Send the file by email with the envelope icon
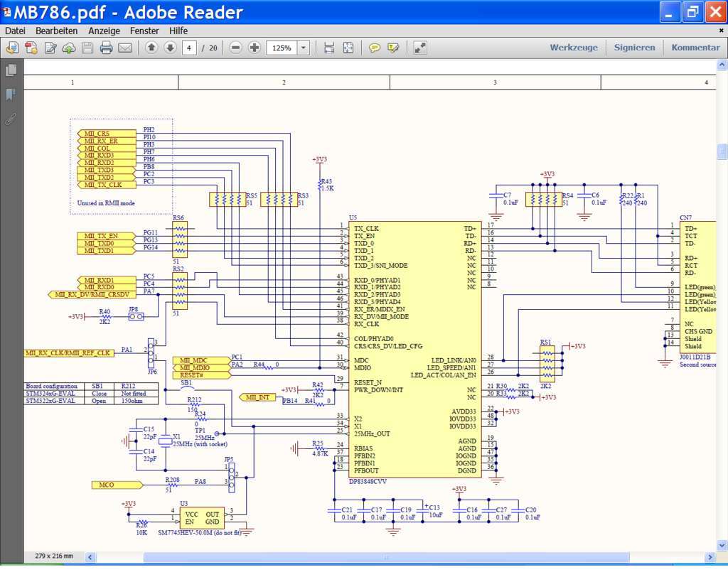 [x=125, y=48]
